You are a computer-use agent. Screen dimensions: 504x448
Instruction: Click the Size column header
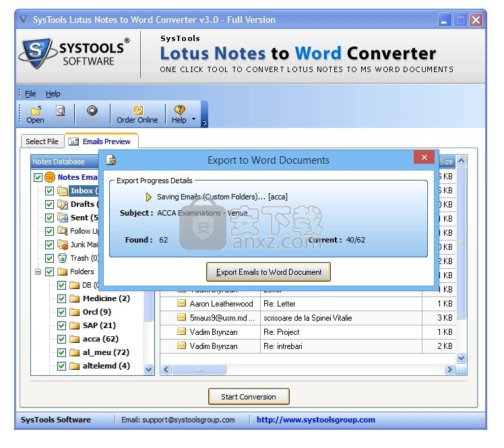point(447,161)
